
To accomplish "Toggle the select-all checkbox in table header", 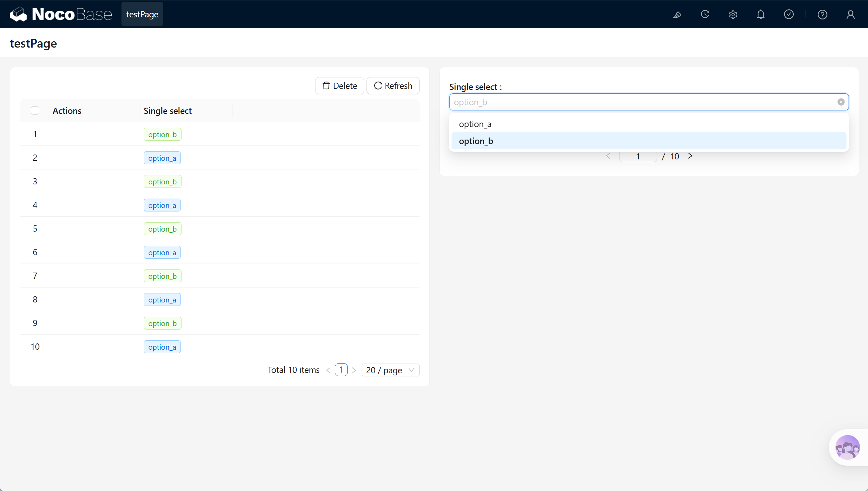I will tap(35, 110).
